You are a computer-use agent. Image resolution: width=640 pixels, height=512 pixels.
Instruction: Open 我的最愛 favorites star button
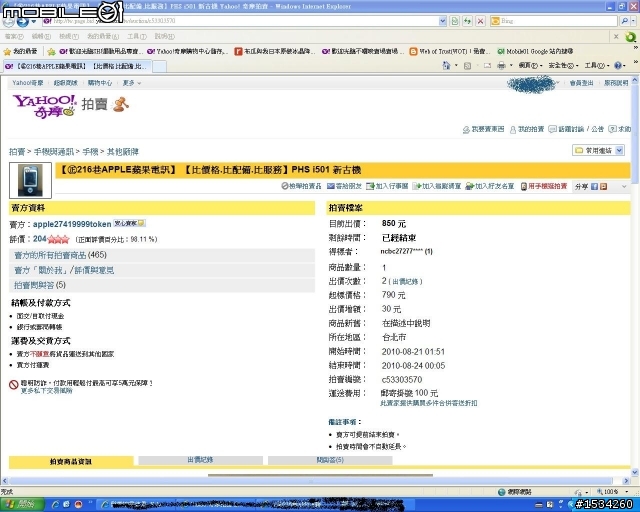point(20,51)
